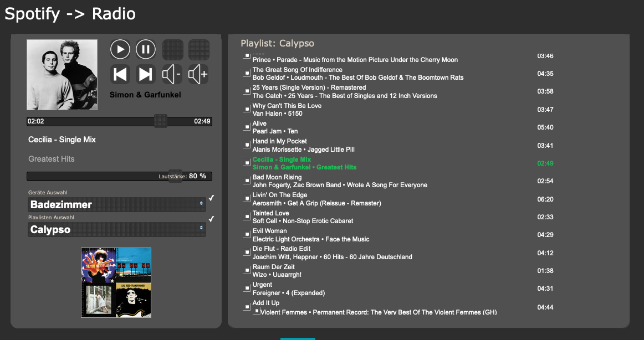This screenshot has height=340, width=644.
Task: Click the checkmark next to Badezimmer
Action: pos(211,198)
